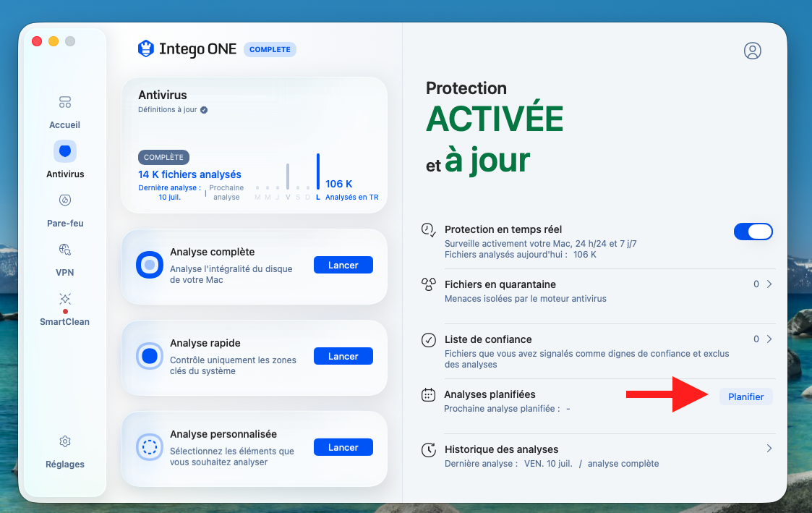Image resolution: width=812 pixels, height=513 pixels.
Task: Expand Liste de confiance chevron
Action: point(769,339)
